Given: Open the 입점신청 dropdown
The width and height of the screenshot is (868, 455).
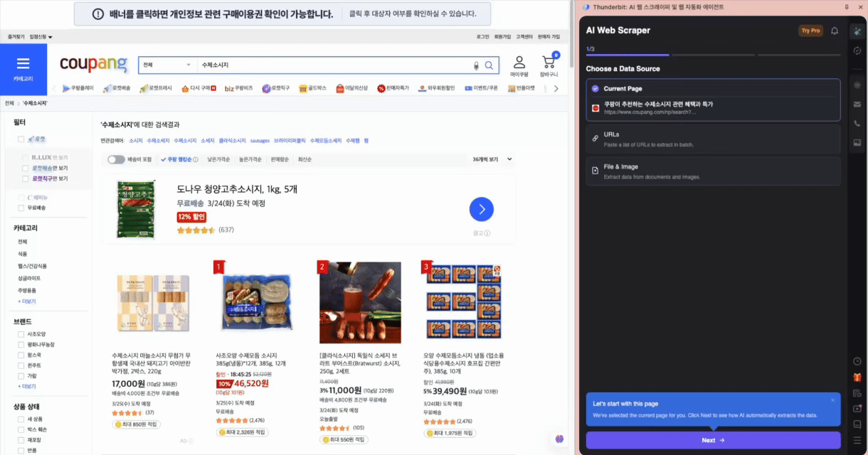Looking at the screenshot, I should coord(41,36).
